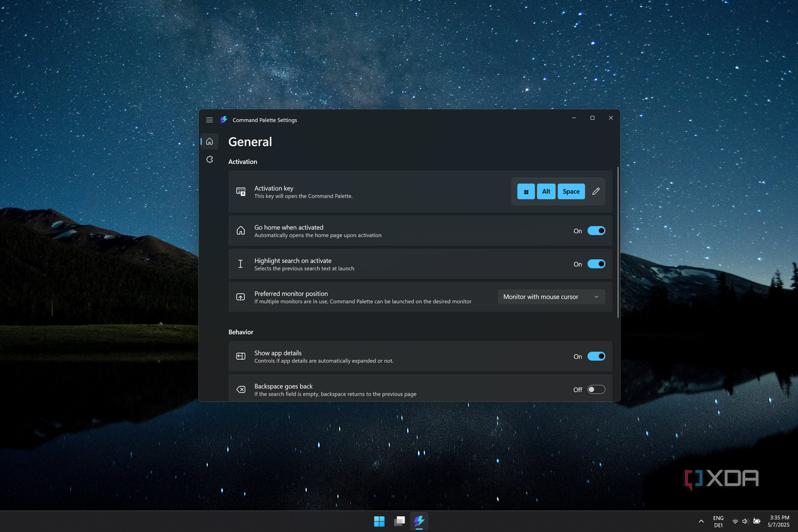Click Command Palette Settings window title
Screen dimensions: 798x532
point(265,120)
